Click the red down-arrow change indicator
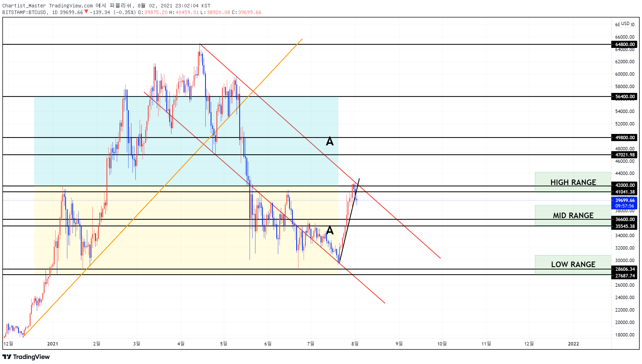 click(86, 12)
